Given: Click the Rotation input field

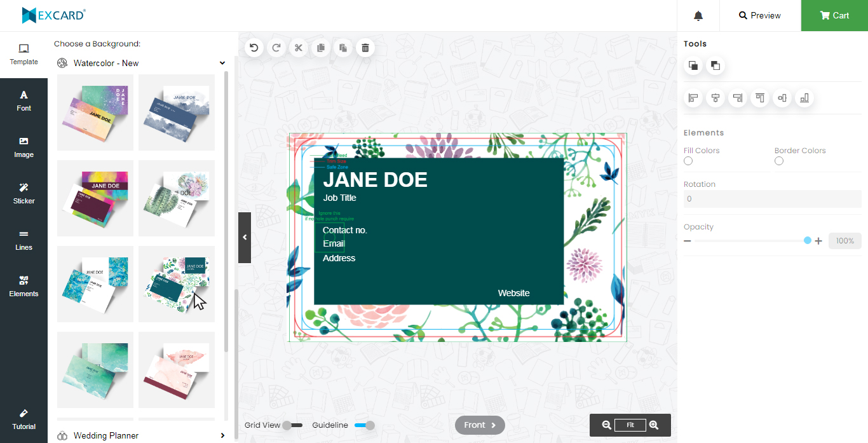Looking at the screenshot, I should coord(772,199).
